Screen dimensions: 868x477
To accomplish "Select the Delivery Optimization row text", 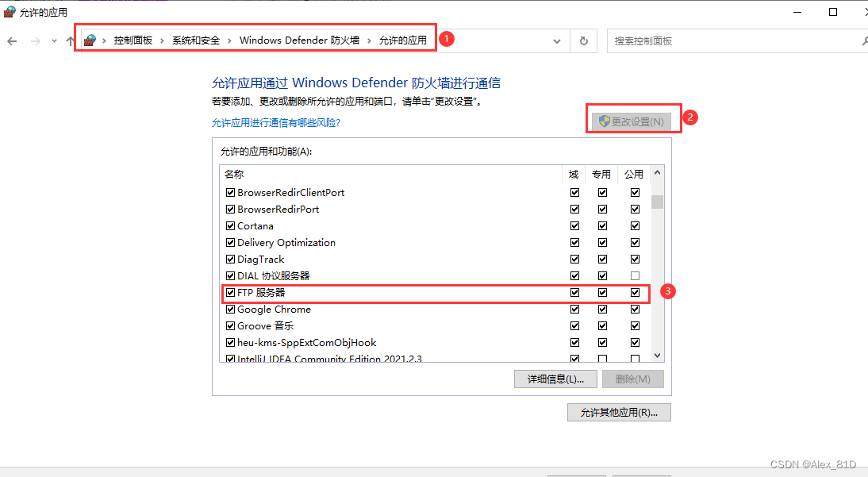I will (286, 243).
